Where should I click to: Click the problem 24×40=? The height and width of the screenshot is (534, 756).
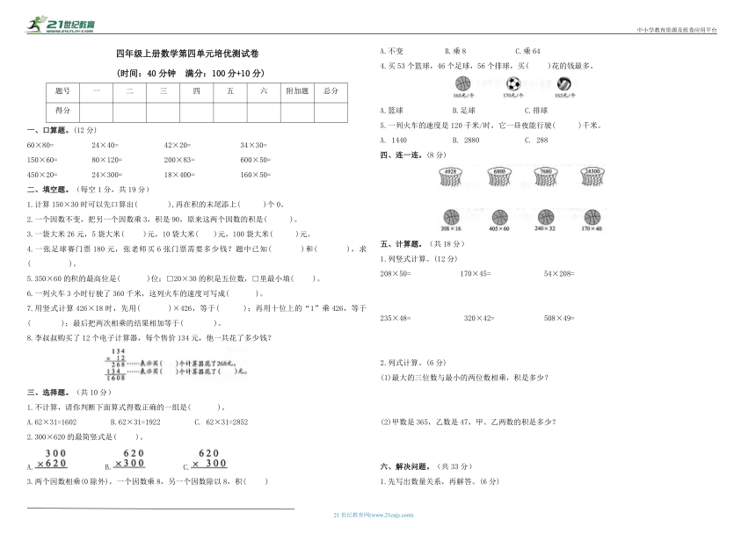click(105, 145)
